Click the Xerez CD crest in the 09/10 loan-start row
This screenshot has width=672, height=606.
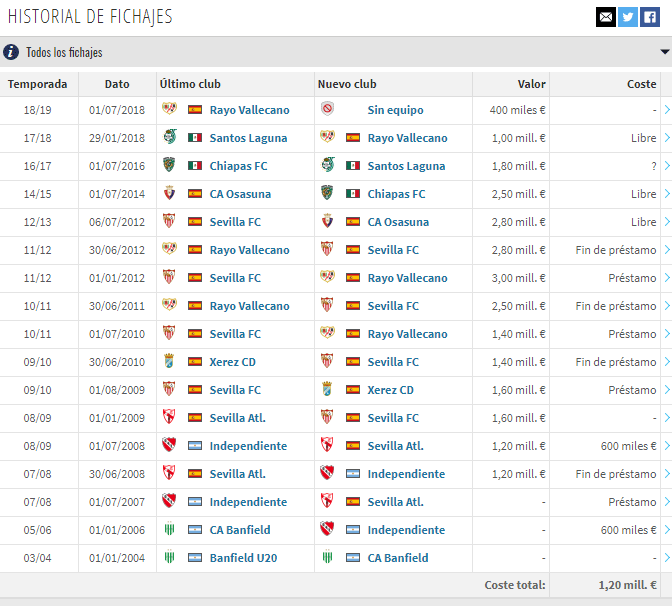tap(326, 390)
